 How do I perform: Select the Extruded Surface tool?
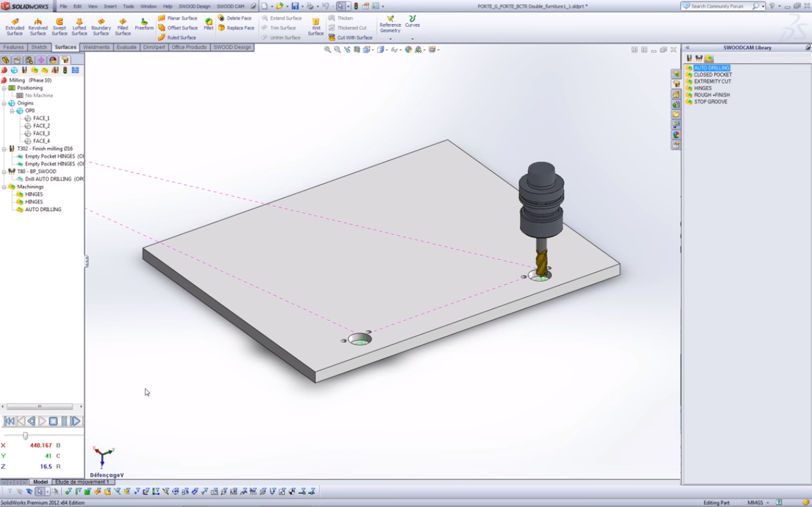point(15,26)
